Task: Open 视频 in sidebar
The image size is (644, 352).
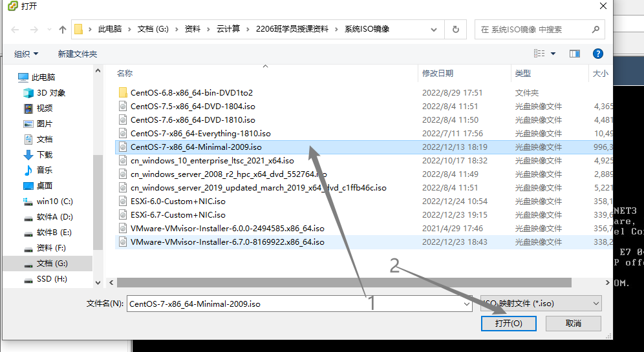Action: pyautogui.click(x=45, y=109)
